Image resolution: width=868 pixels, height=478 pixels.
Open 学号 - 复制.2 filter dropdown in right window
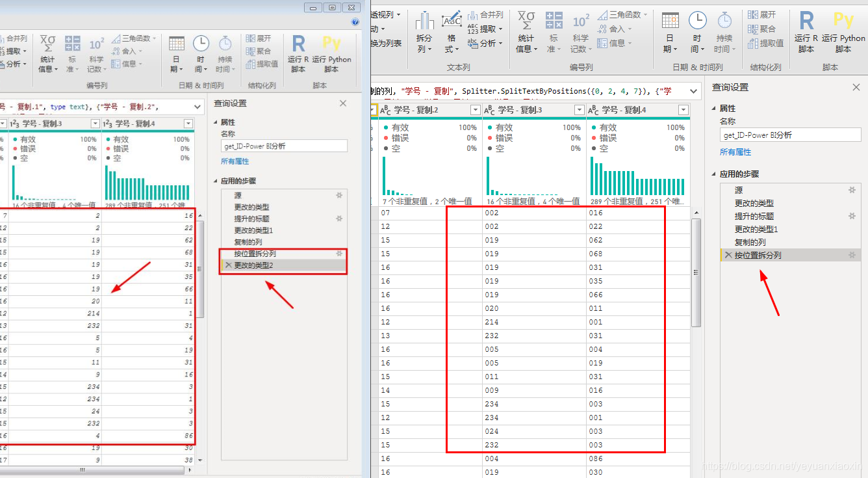point(475,110)
